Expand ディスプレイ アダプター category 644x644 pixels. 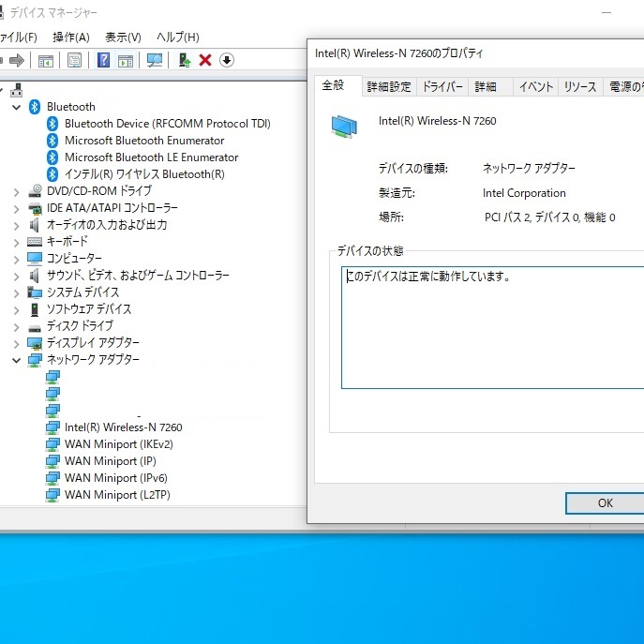(17, 343)
